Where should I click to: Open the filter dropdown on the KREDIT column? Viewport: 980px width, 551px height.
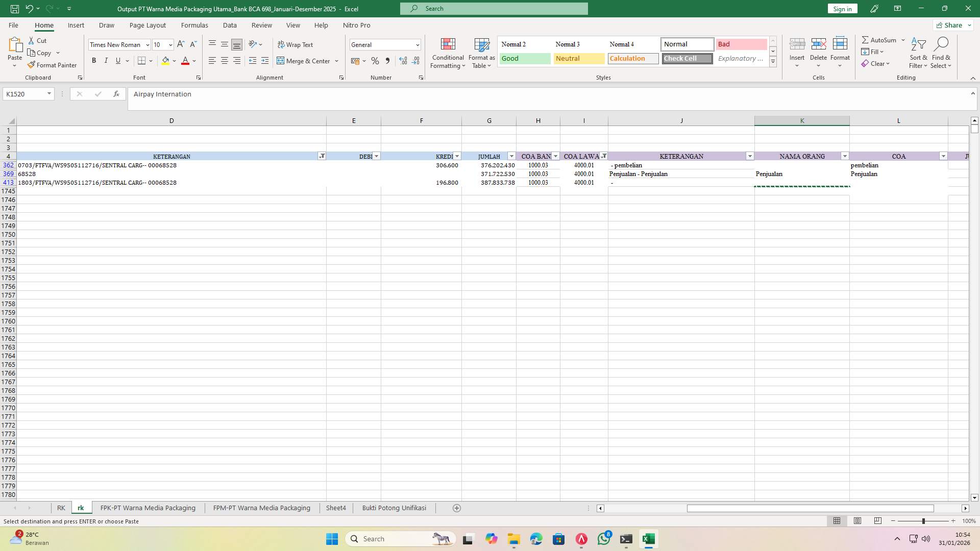pos(457,156)
